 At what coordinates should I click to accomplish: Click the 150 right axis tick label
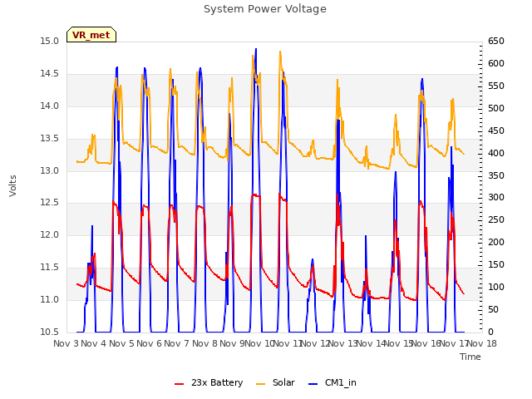click(496, 264)
